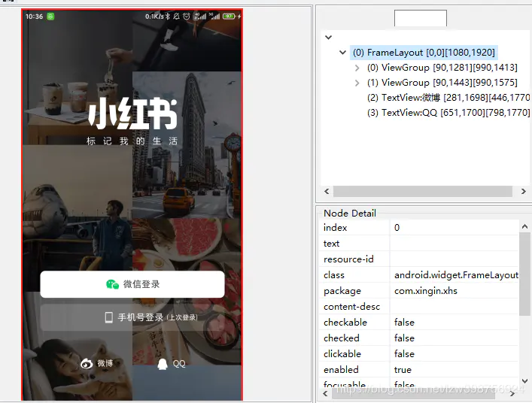Click the clickable false value
Viewport: 532px width, 403px height.
[x=404, y=354]
